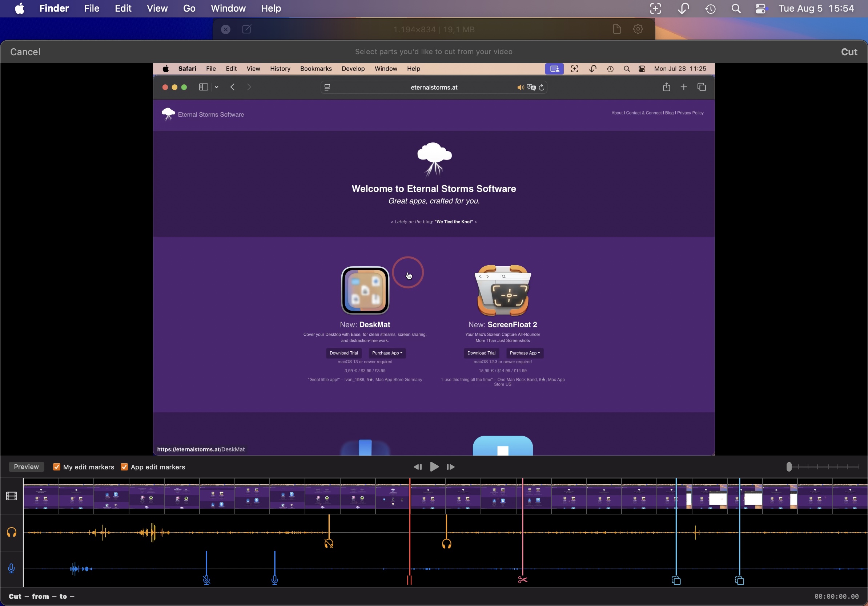Viewport: 868px width, 606px height.
Task: Click the 00:00:00.00 timecode display
Action: point(837,596)
